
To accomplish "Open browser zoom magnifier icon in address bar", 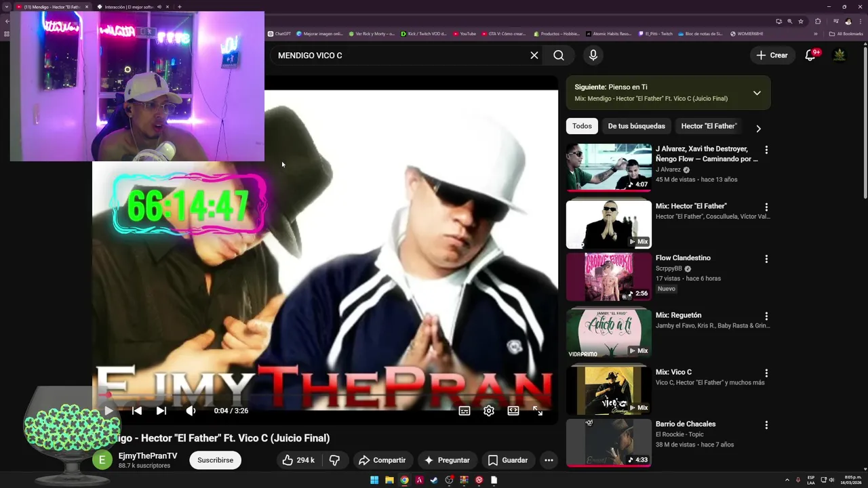I will tap(790, 21).
